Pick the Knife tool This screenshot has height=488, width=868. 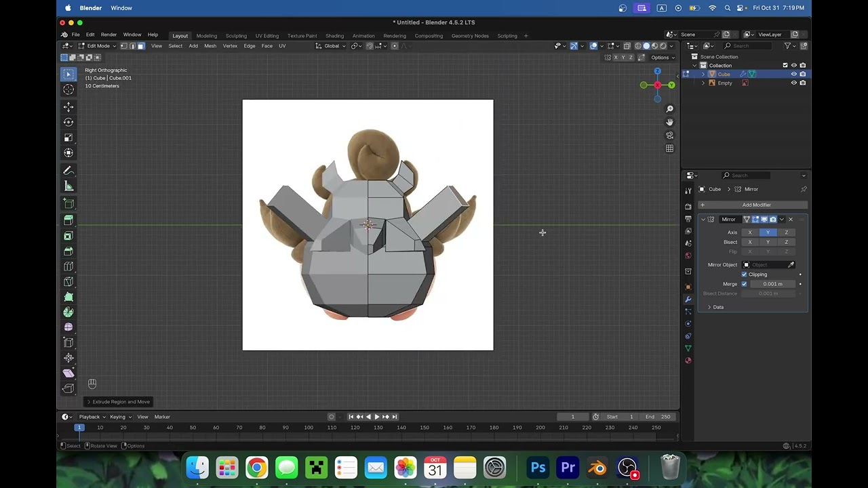pyautogui.click(x=68, y=281)
